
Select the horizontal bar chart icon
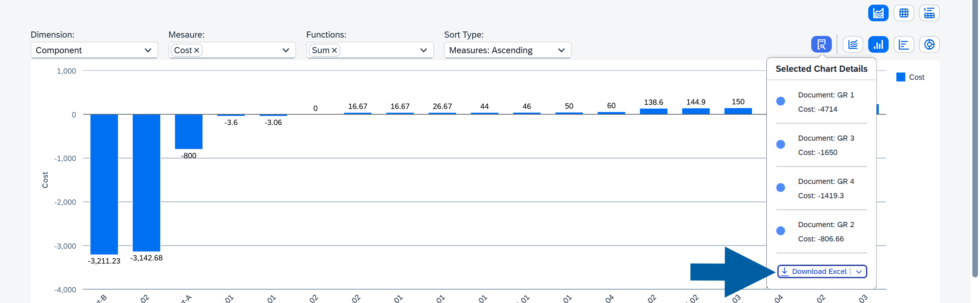[x=904, y=44]
